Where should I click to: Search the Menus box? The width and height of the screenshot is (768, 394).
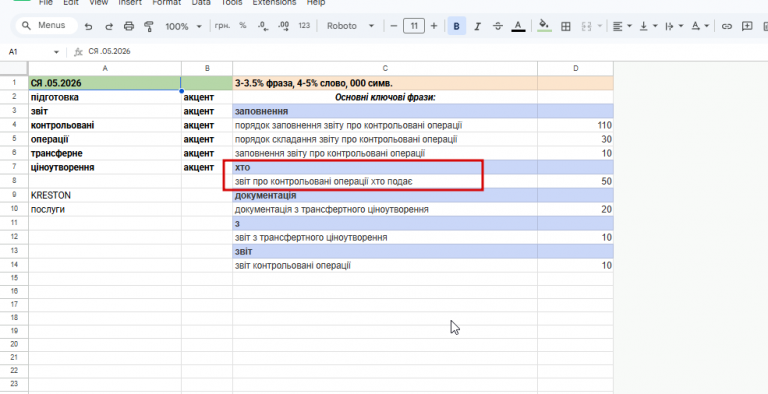pos(47,25)
